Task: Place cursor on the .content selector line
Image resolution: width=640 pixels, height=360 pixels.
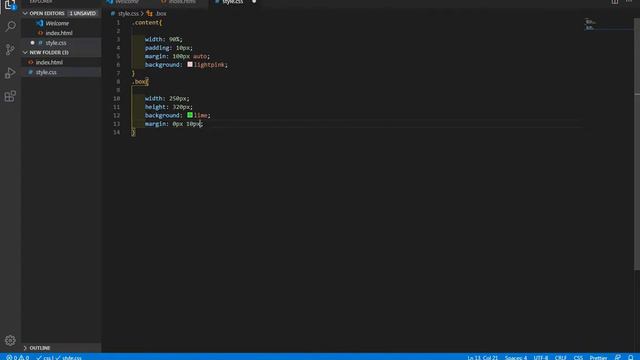Action: point(147,22)
